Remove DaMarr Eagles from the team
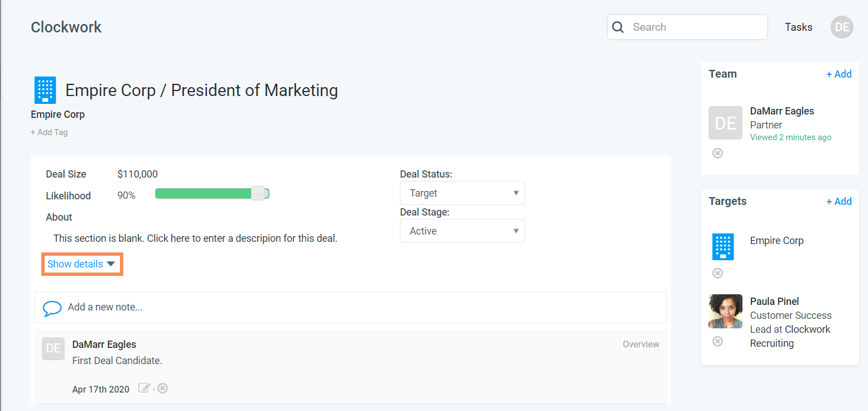 coord(718,153)
